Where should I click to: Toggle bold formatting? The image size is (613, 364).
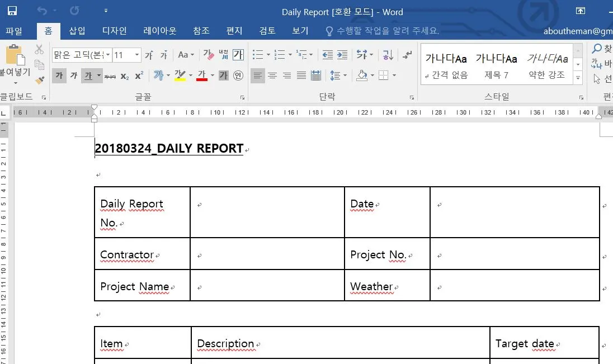pyautogui.click(x=59, y=75)
